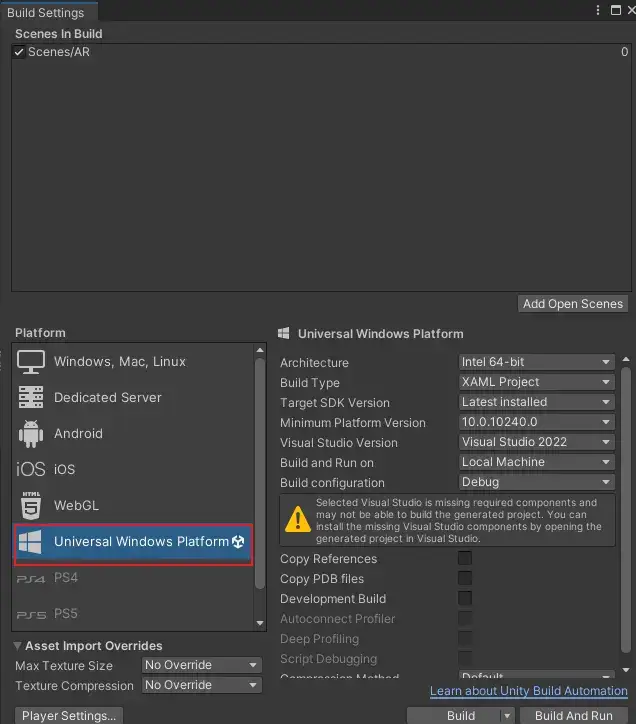Open the Learn about Unity Build Automation link

point(528,691)
